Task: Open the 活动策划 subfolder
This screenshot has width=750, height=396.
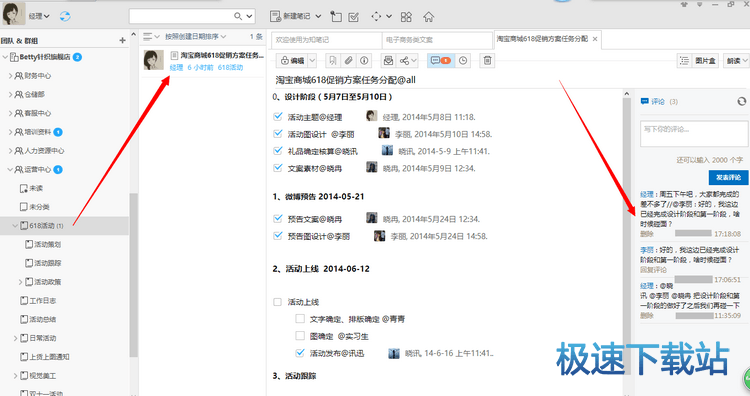Action: [43, 244]
